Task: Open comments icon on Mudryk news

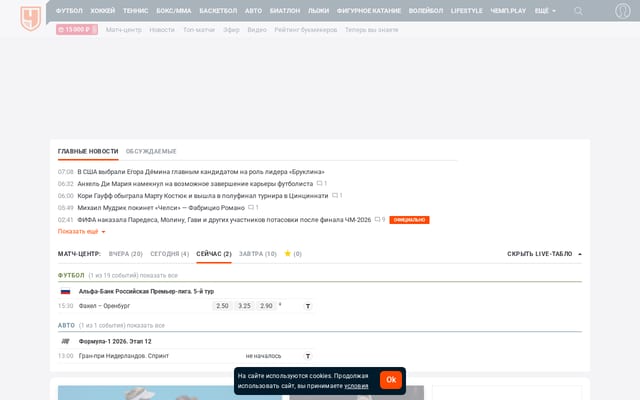Action: [x=251, y=207]
